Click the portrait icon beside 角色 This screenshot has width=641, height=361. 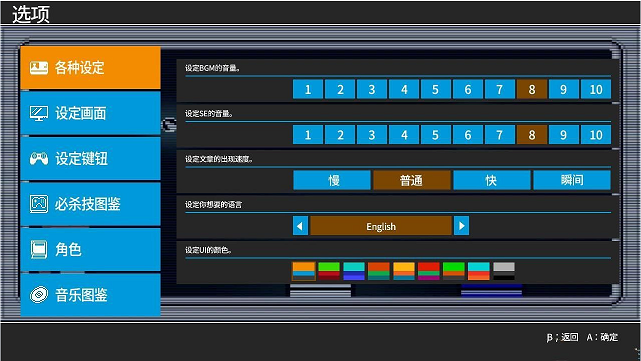[x=39, y=249]
